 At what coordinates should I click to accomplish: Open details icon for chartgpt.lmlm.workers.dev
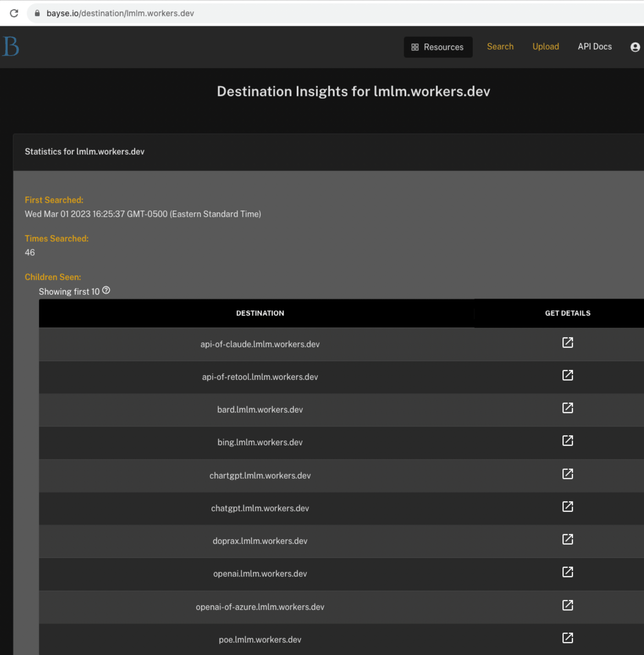[568, 474]
